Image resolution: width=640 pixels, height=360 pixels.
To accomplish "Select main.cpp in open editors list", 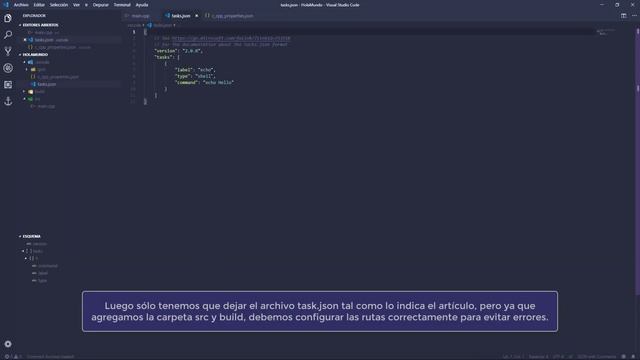I will pos(43,33).
